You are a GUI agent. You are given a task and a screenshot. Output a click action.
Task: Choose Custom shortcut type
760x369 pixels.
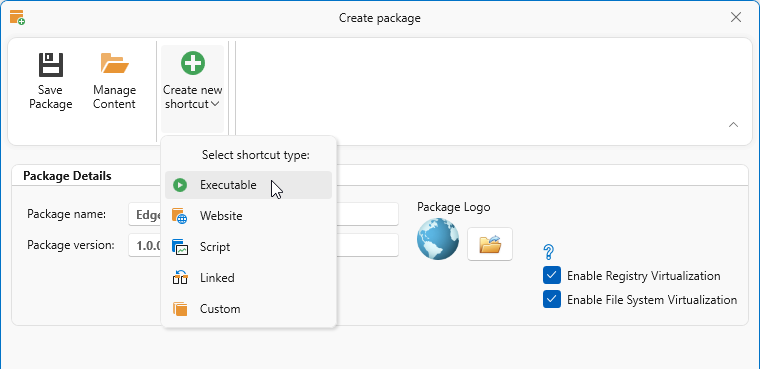pyautogui.click(x=248, y=309)
